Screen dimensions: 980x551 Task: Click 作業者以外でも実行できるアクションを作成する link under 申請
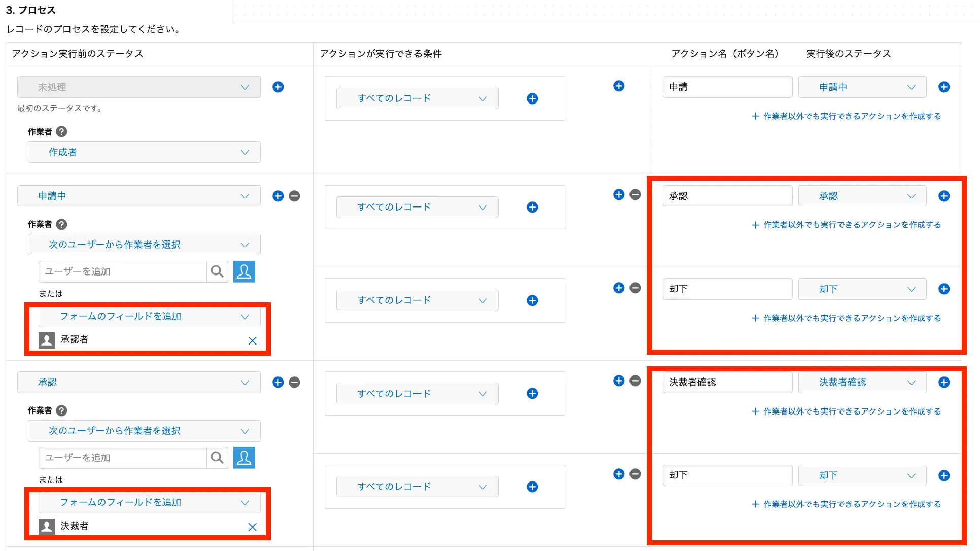pos(846,116)
